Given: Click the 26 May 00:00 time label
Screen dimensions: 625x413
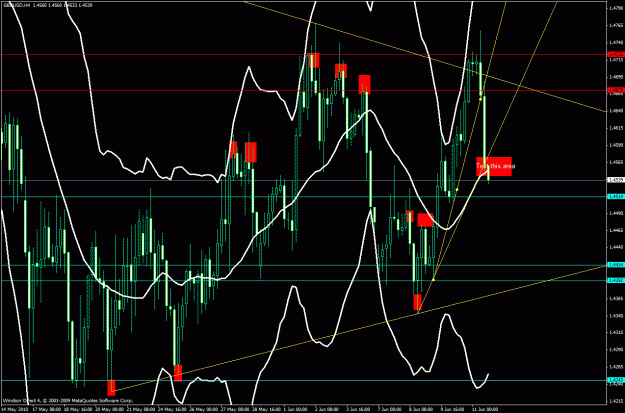Looking at the screenshot, I should click(x=204, y=409).
